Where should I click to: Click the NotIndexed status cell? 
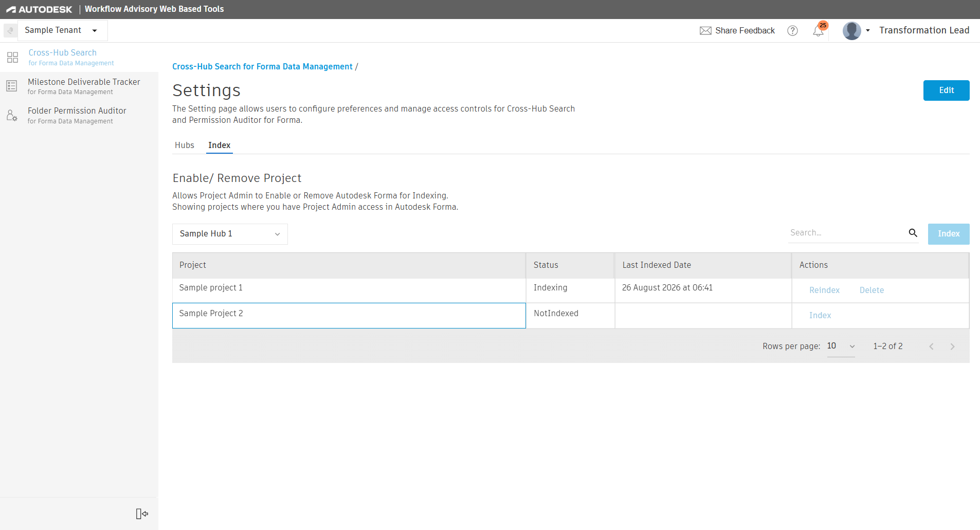coord(570,316)
